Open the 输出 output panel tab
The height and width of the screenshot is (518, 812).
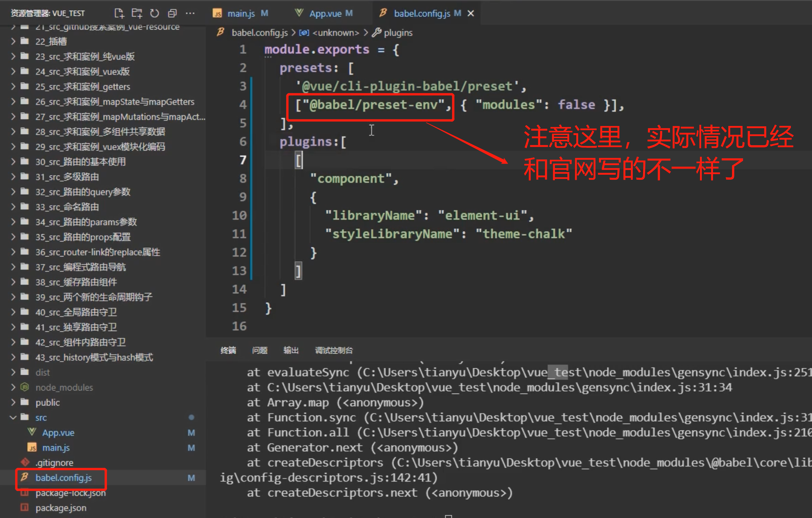(x=291, y=350)
